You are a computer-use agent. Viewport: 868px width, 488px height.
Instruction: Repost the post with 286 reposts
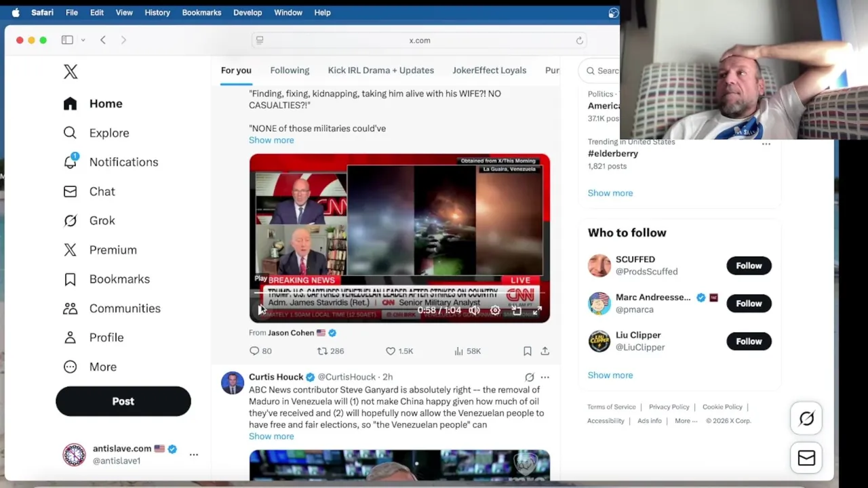click(x=330, y=351)
